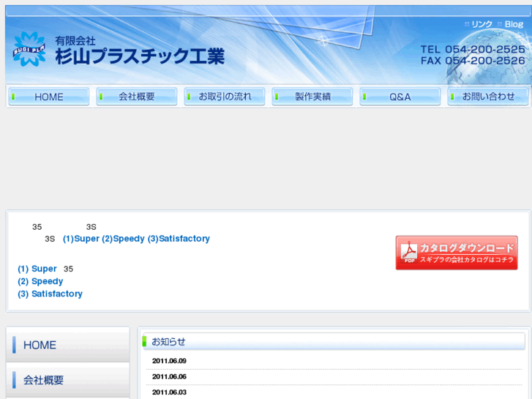Click the カタログダウンロード red button
The width and height of the screenshot is (532, 399).
tap(457, 253)
